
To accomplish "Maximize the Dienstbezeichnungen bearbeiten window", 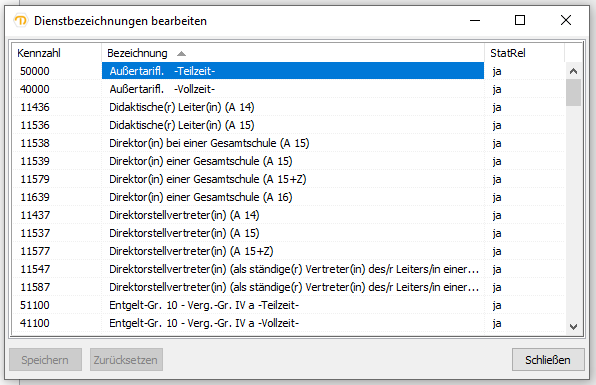I will coord(520,20).
